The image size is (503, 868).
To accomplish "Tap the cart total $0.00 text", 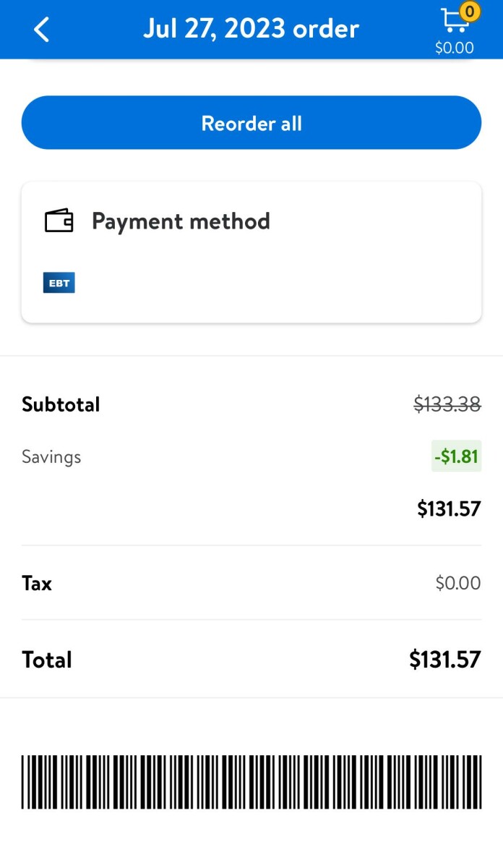I will (455, 48).
